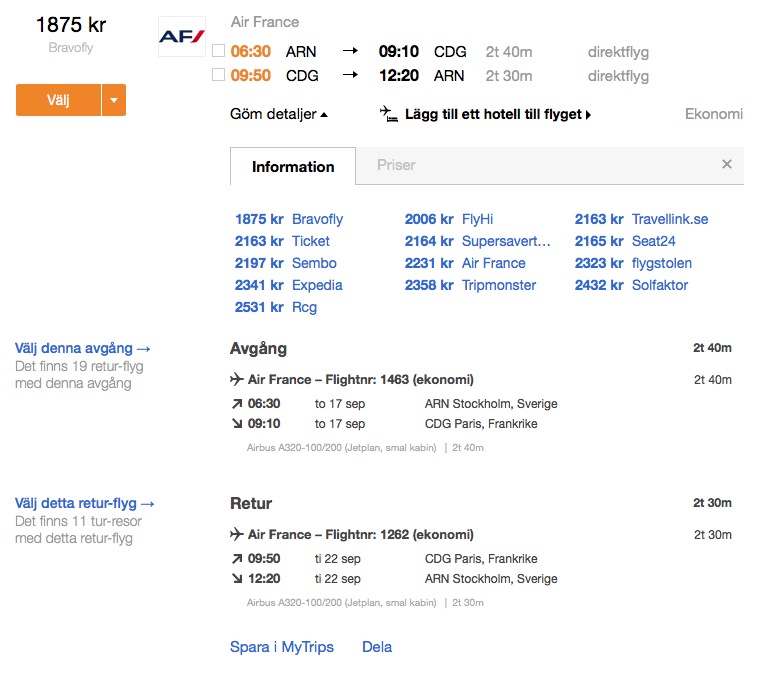759x677 pixels.
Task: Check the 09:50 CDG return flight checkbox
Action: point(218,75)
